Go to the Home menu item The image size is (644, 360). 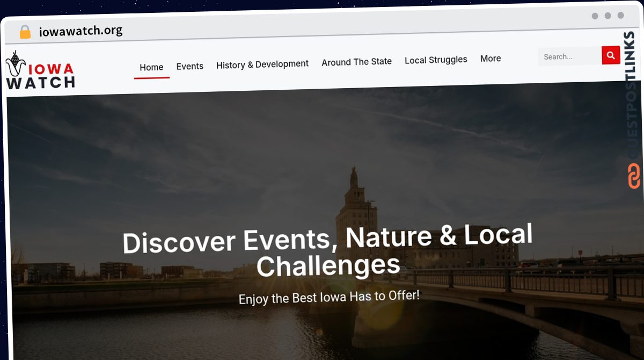151,67
